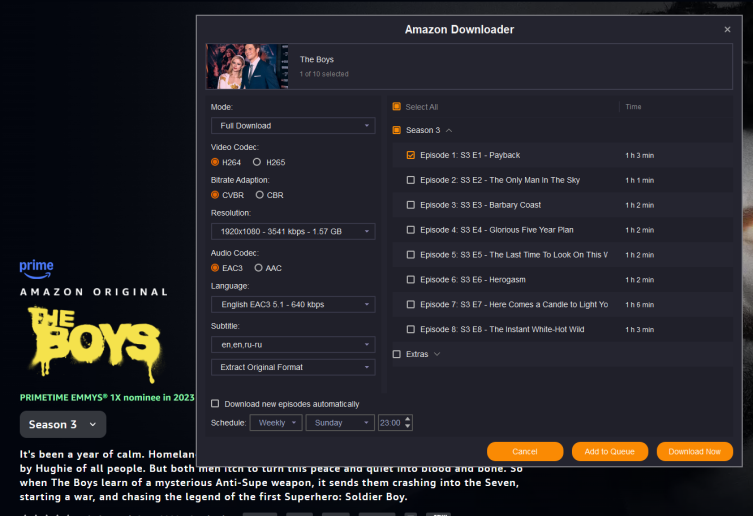Select the H264 video codec
The height and width of the screenshot is (516, 753).
tap(215, 162)
